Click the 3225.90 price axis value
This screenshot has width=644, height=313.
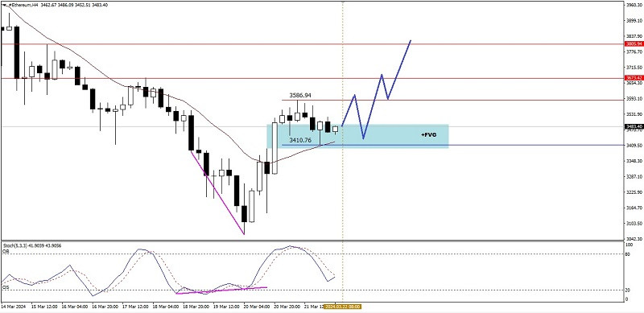coord(634,192)
